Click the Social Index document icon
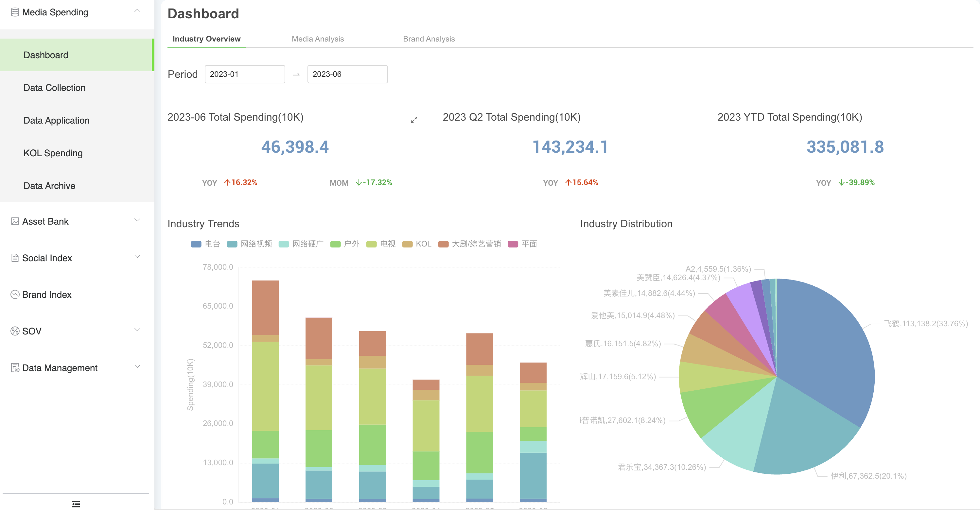This screenshot has height=510, width=980. point(15,258)
